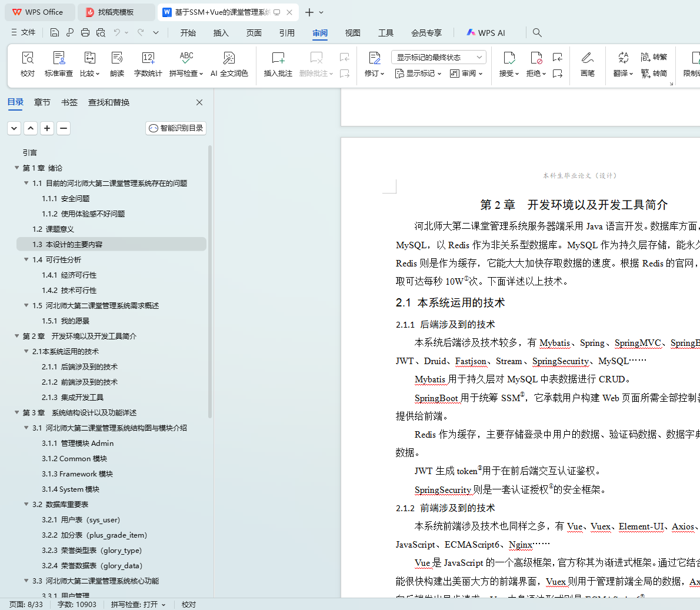Click the print icon in quick toolbar

click(85, 32)
